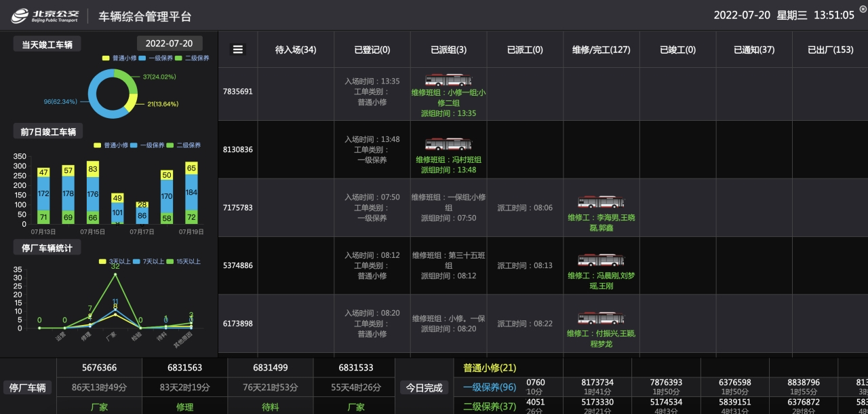The image size is (868, 414).
Task: Open the 2022-07-20 date picker
Action: pos(169,43)
